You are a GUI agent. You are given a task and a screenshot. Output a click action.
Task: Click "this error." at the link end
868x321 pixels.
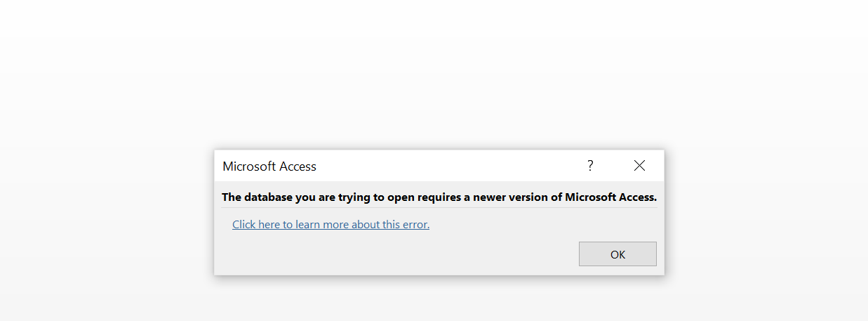click(x=406, y=225)
